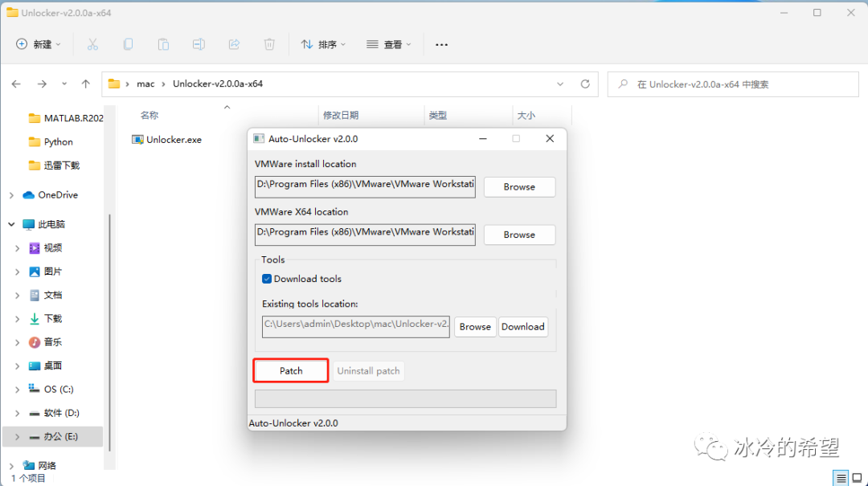Click the Cut scissors icon in toolbar
The height and width of the screenshot is (486, 868).
pyautogui.click(x=92, y=44)
